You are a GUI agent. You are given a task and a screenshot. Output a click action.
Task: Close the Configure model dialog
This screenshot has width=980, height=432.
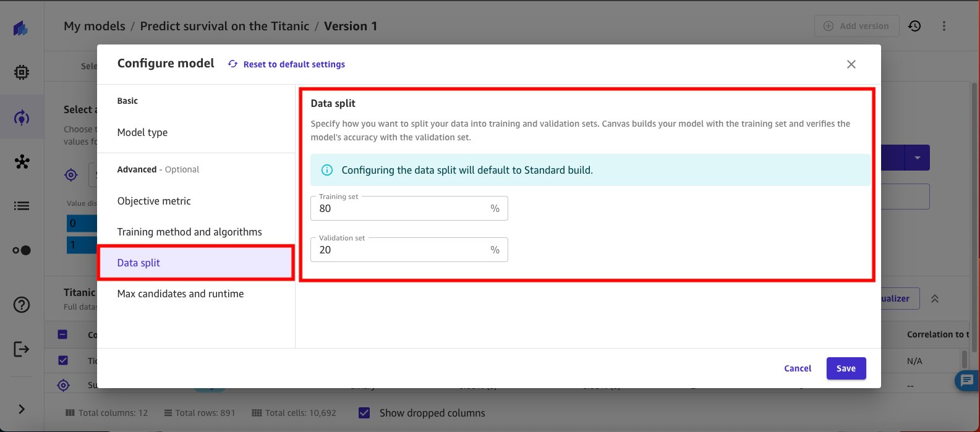pos(851,64)
